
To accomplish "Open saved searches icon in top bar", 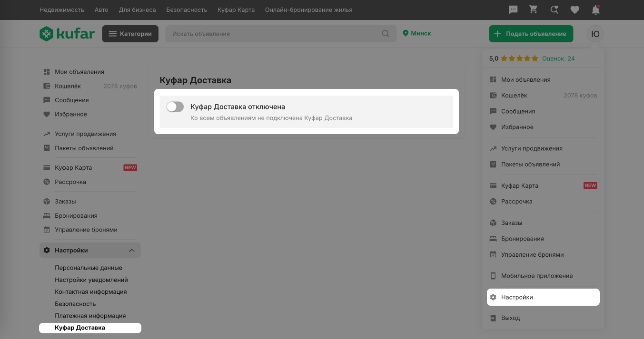I will pos(554,10).
